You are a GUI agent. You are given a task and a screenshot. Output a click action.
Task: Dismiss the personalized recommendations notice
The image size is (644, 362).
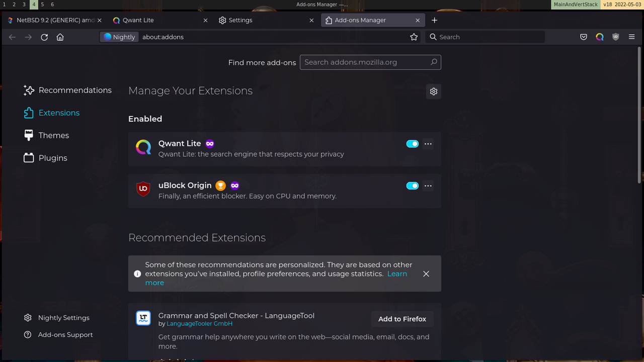tap(426, 274)
